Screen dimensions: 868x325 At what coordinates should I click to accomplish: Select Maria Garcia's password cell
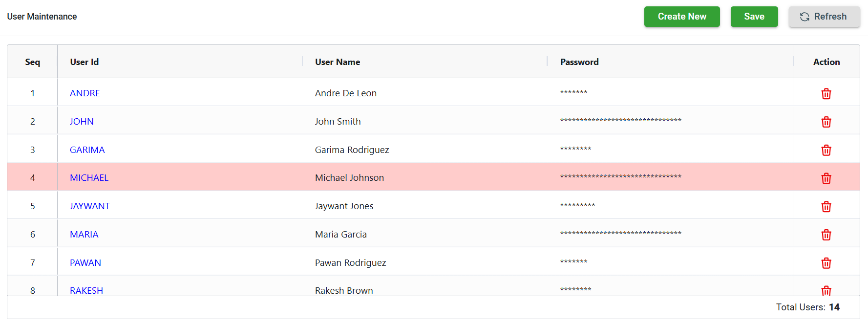[x=620, y=234]
